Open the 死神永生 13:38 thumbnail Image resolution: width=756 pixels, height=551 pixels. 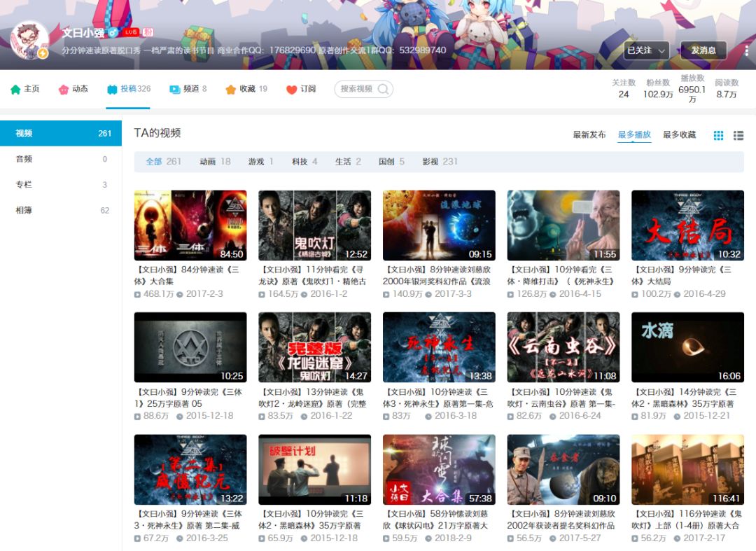(x=439, y=347)
